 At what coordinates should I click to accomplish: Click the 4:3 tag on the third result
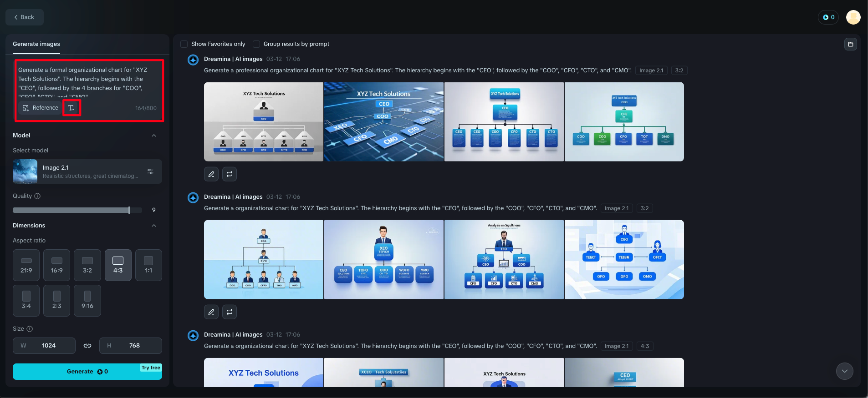[x=645, y=346]
